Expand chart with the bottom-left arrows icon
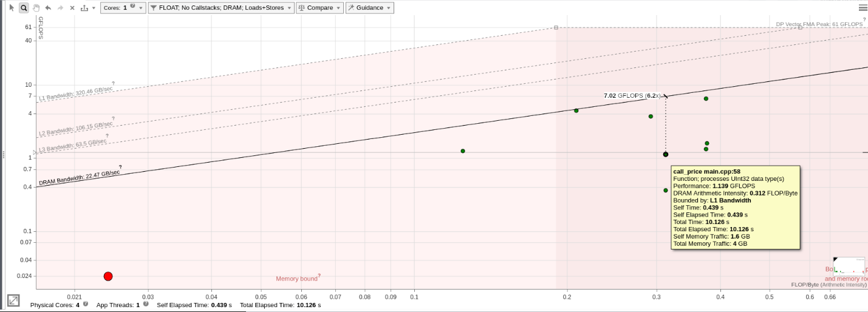The width and height of the screenshot is (868, 312). pyautogui.click(x=13, y=300)
